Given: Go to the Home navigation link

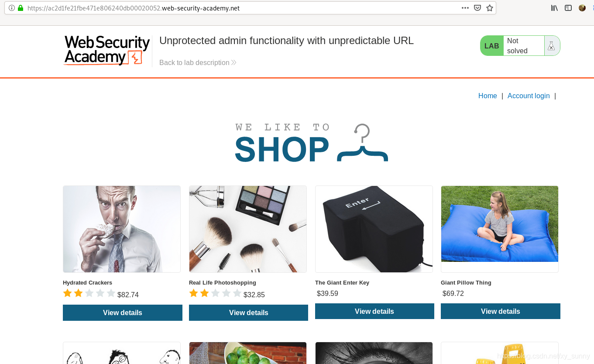Looking at the screenshot, I should 488,96.
